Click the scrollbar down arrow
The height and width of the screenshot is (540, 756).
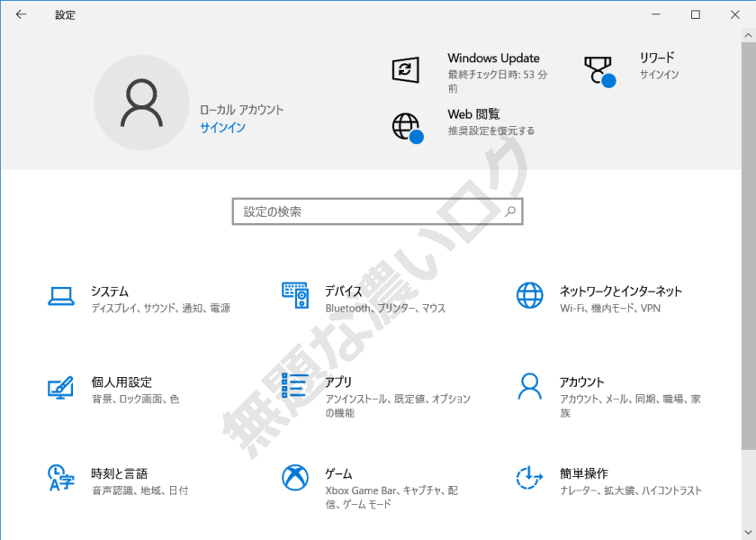[748, 532]
